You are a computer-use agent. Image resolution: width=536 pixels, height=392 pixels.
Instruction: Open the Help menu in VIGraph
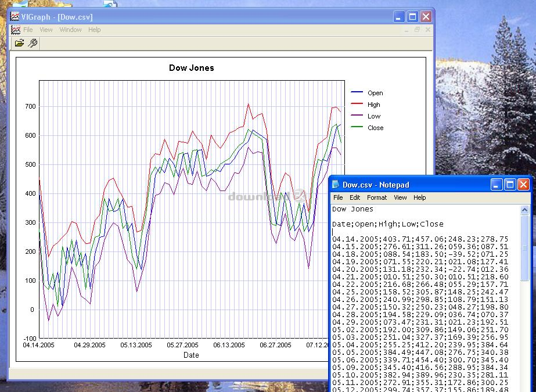tap(94, 30)
